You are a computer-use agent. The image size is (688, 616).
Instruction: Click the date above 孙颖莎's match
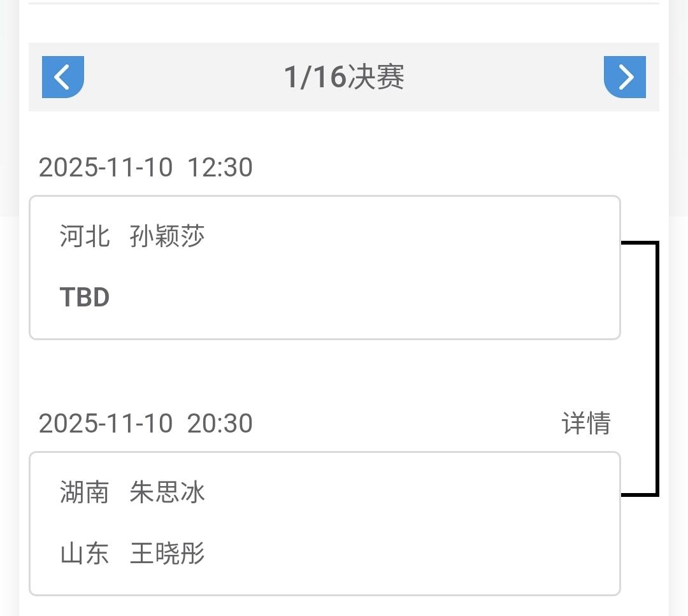point(106,168)
